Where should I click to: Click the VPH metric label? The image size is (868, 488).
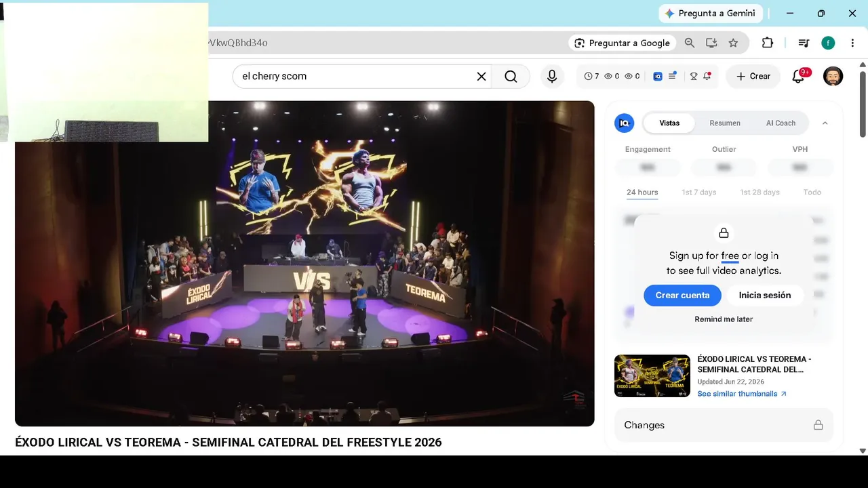click(800, 149)
